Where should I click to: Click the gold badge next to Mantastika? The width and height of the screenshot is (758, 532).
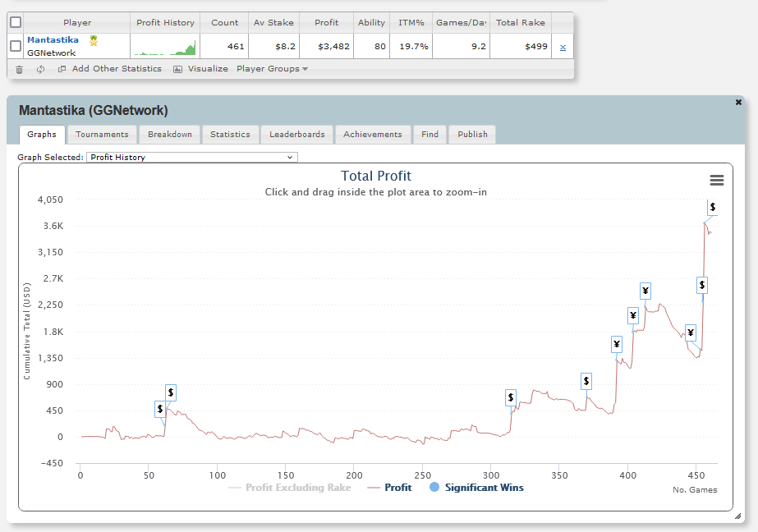pyautogui.click(x=94, y=40)
